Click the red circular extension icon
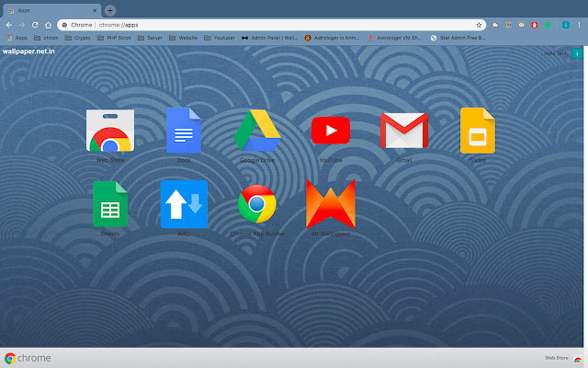 tap(535, 25)
